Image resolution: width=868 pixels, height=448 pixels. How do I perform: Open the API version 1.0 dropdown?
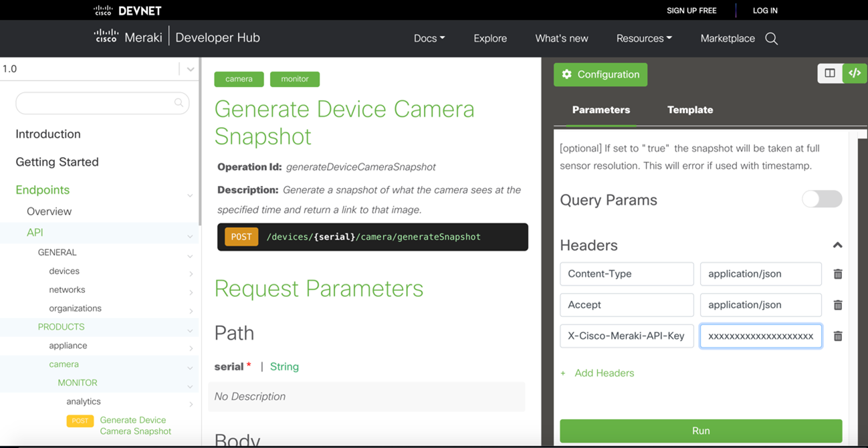click(x=190, y=68)
